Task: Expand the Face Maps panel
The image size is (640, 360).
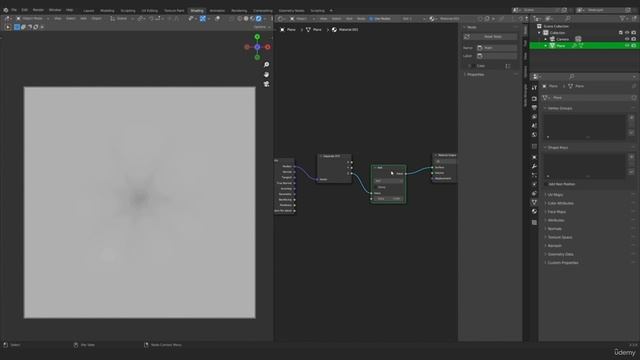Action: (556, 212)
